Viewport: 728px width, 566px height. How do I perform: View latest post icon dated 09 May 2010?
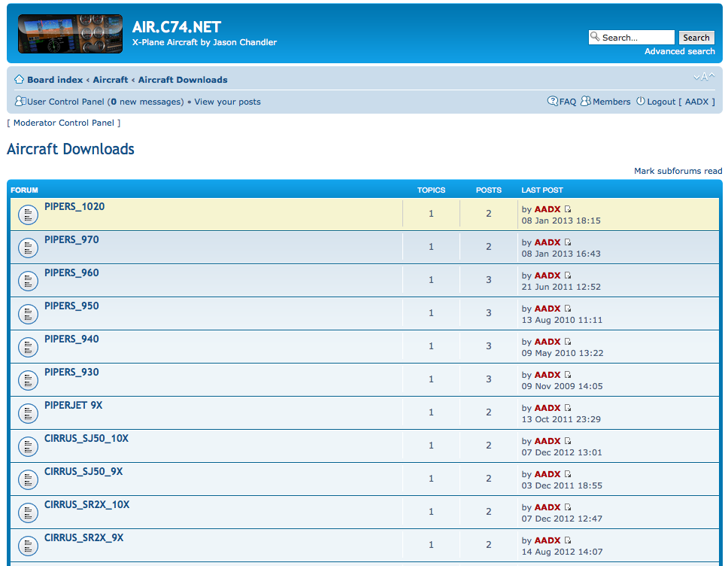[568, 342]
